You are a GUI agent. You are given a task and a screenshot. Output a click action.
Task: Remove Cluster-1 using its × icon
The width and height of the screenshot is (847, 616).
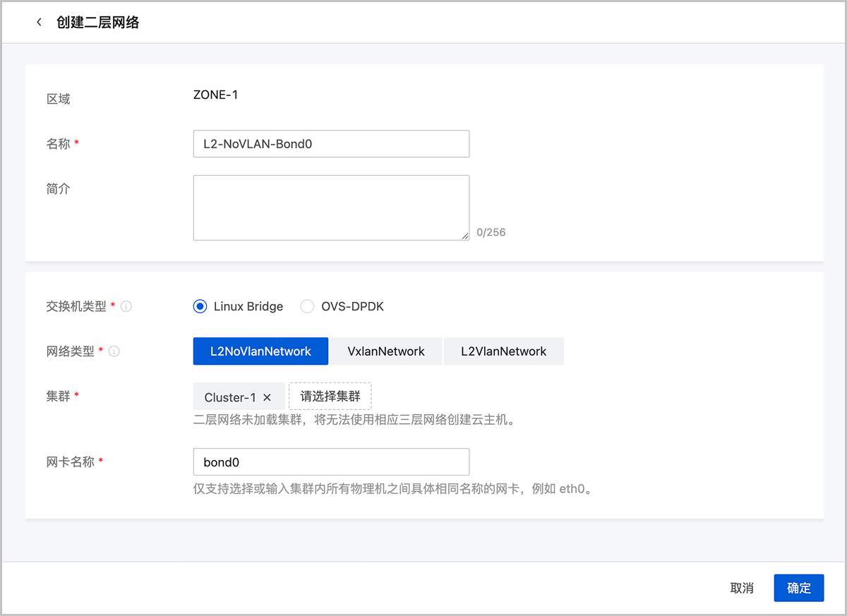coord(267,397)
